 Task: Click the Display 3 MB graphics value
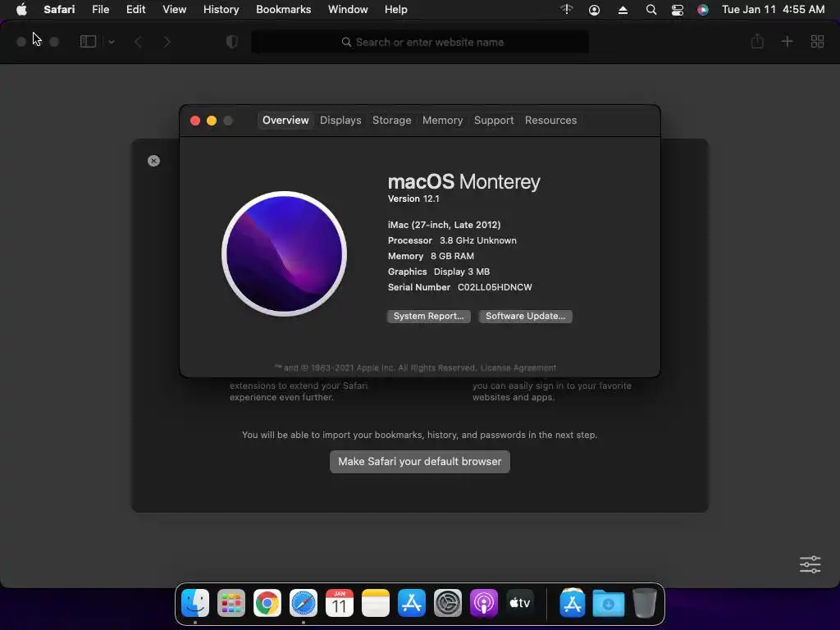(462, 272)
